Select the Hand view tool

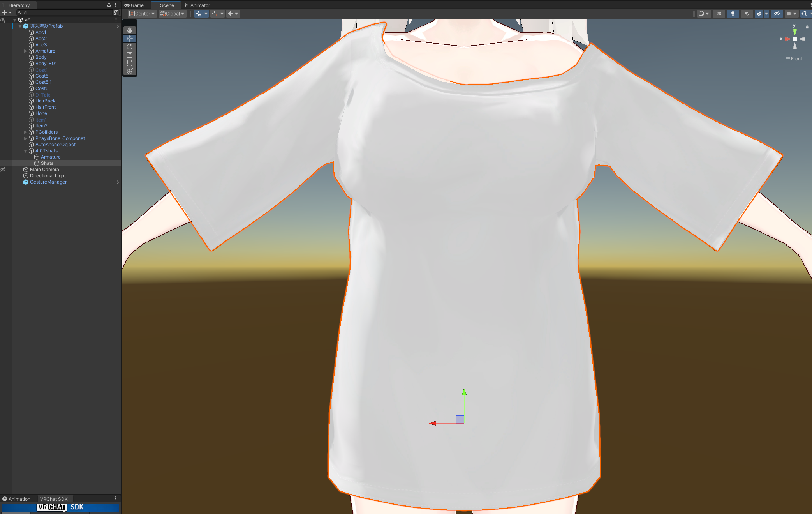[x=130, y=30]
